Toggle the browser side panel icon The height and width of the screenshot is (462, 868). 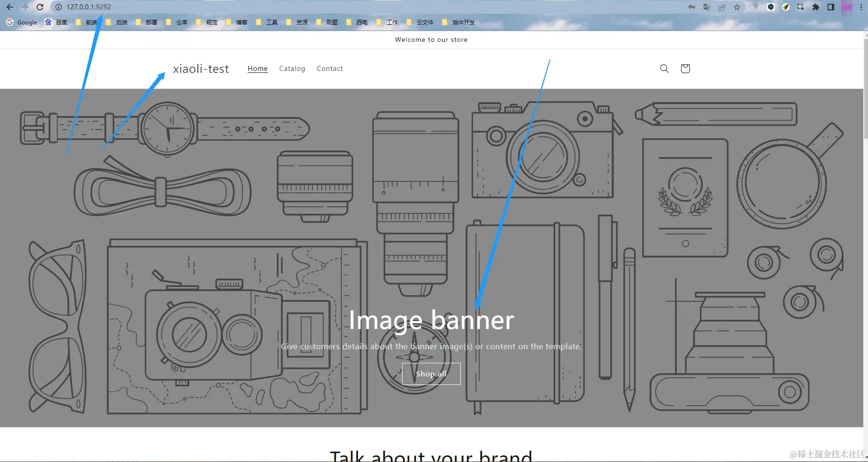[831, 7]
